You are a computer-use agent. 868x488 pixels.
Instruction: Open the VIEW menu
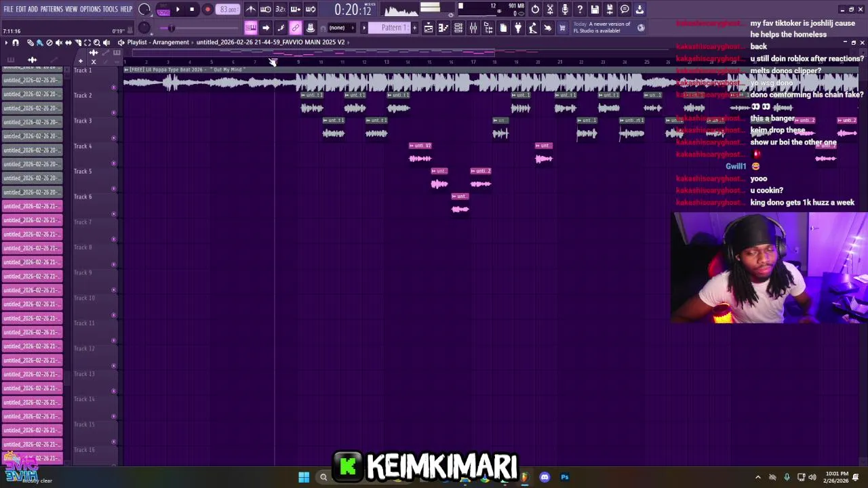[71, 9]
